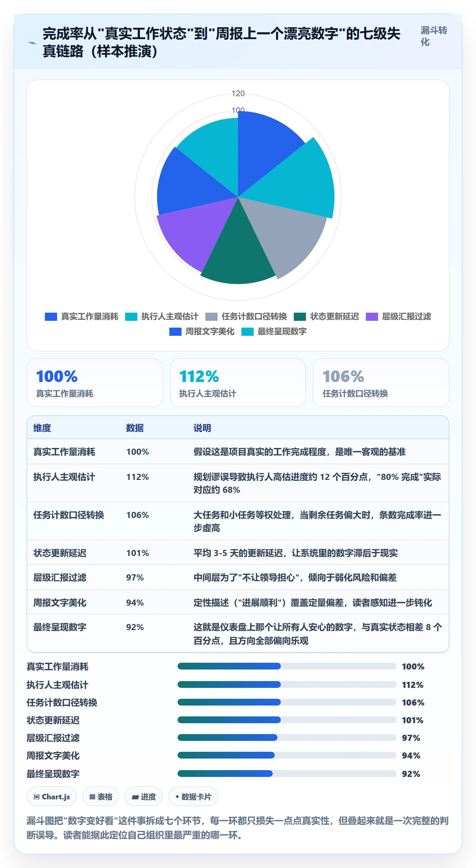Select the 真实工作量消耗 cell in the table
This screenshot has width=476, height=868.
[x=64, y=452]
